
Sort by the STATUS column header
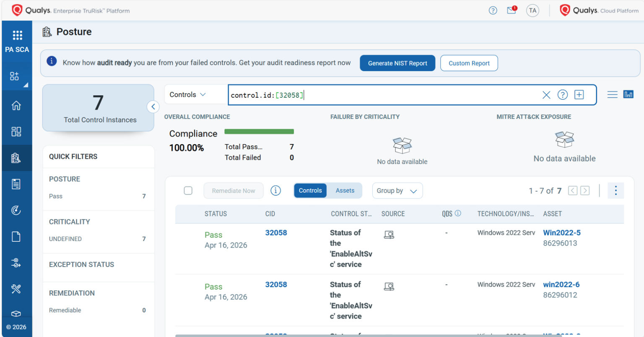pyautogui.click(x=216, y=214)
